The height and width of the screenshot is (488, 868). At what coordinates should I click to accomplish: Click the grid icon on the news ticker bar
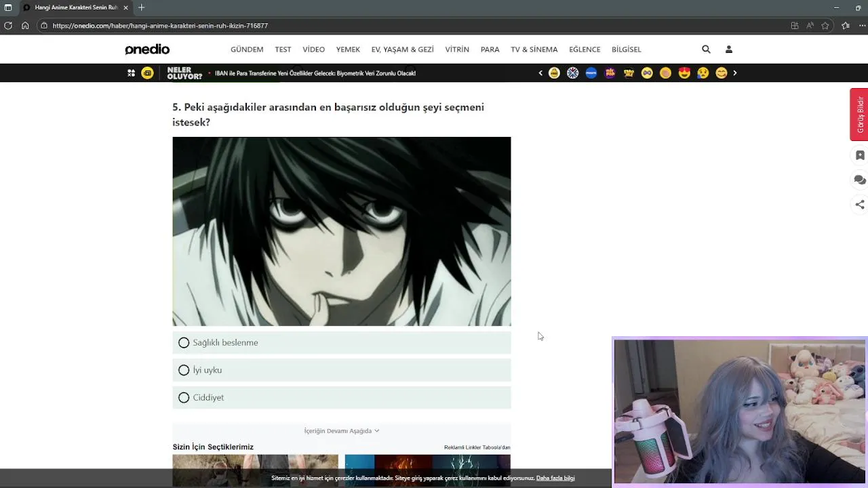tap(131, 73)
